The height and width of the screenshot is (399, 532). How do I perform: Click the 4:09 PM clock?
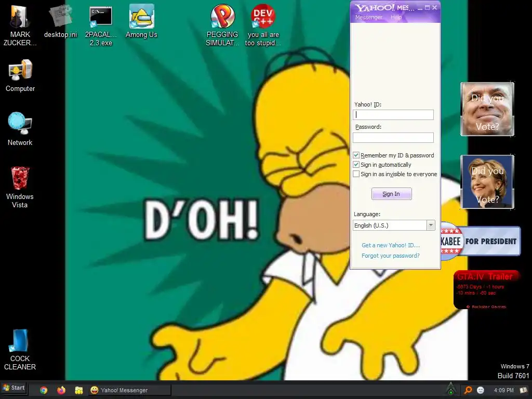[504, 390]
